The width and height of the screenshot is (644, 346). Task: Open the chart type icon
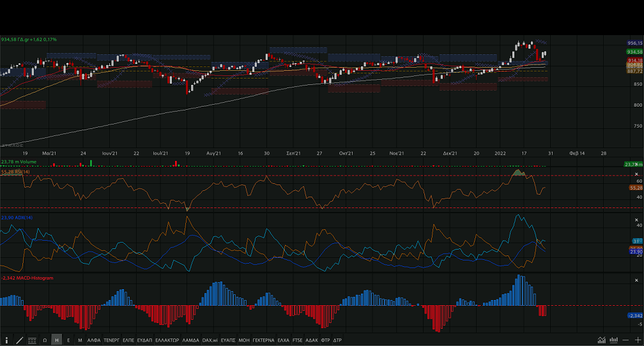click(x=601, y=340)
